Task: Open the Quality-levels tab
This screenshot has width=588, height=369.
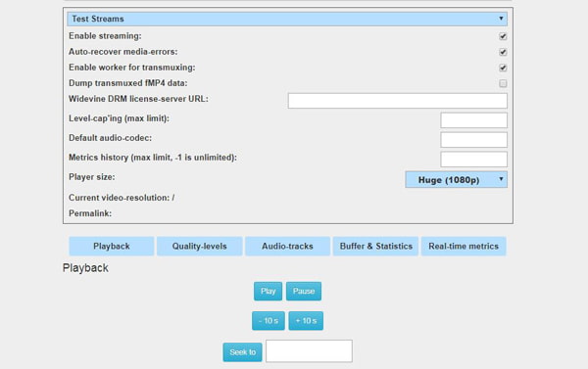Action: [x=200, y=246]
